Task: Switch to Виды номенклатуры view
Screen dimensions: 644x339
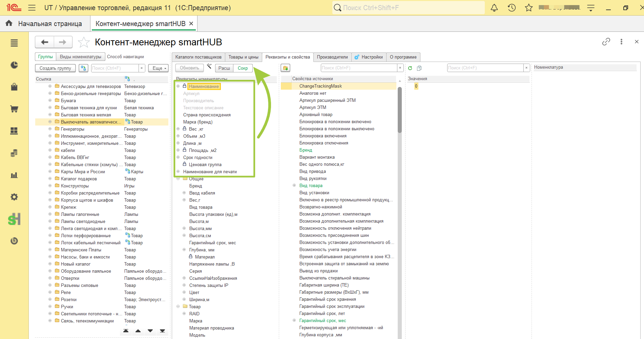Action: click(x=81, y=56)
